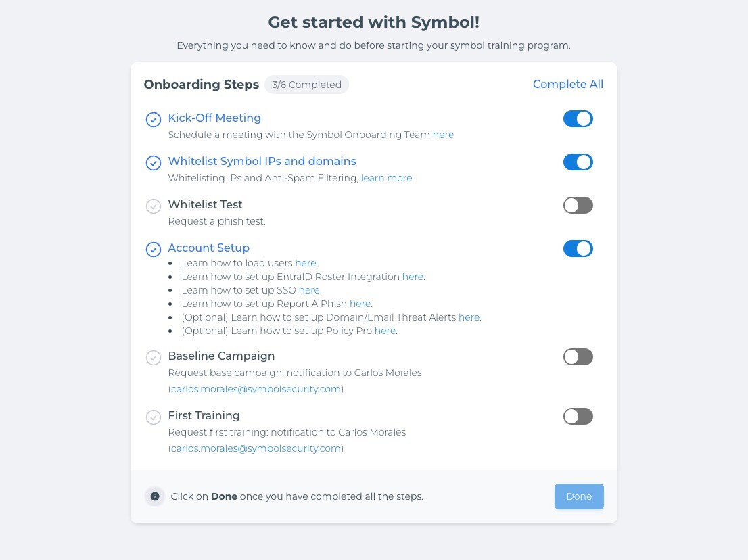Open the 'here' link for setting up SSO
The image size is (748, 560).
[x=309, y=290]
